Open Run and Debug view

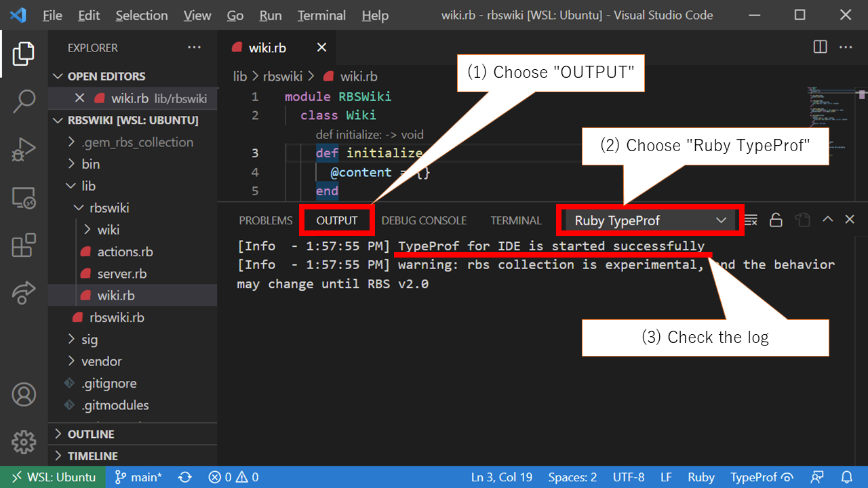point(23,150)
